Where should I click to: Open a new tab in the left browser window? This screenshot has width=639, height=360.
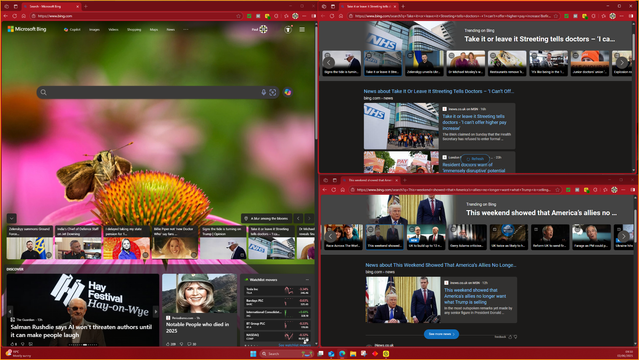[x=86, y=7]
